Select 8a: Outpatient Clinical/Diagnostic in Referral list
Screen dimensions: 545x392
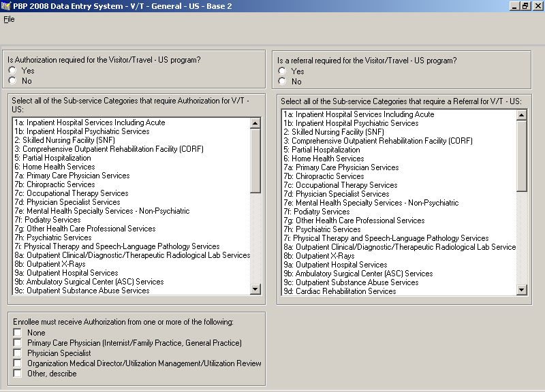(x=399, y=247)
